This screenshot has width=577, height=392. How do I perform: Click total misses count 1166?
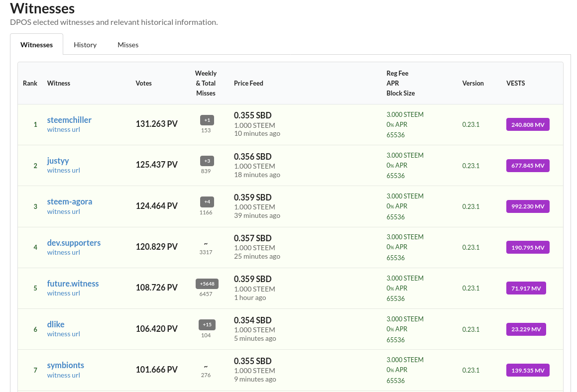click(206, 212)
